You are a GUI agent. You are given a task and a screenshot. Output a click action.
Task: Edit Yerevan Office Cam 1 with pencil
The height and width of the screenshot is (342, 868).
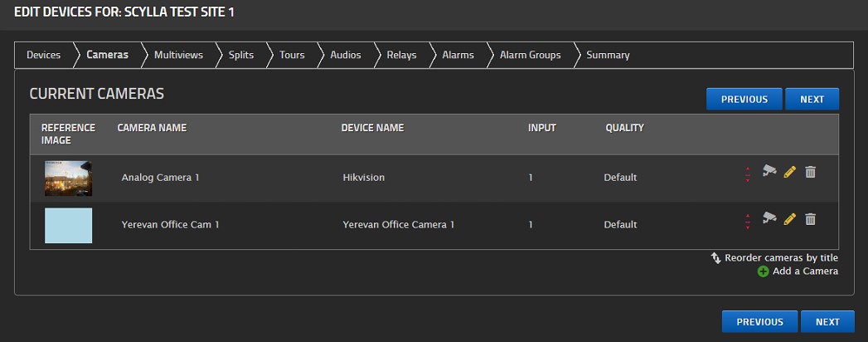point(789,219)
